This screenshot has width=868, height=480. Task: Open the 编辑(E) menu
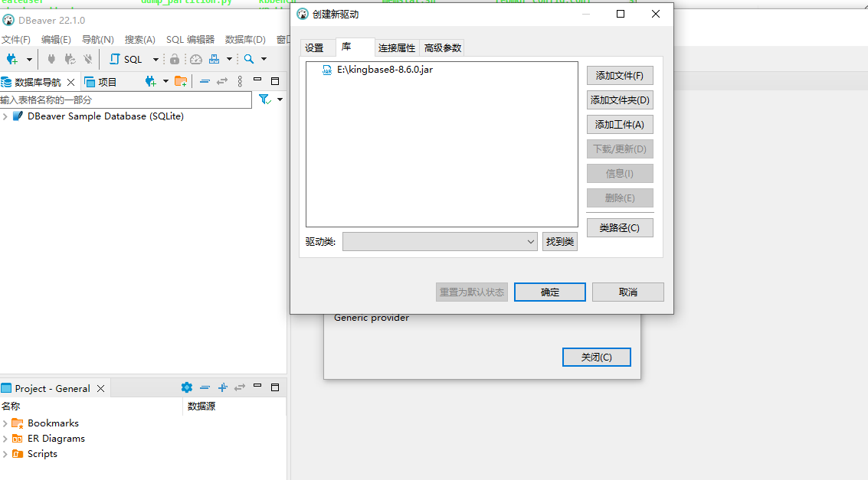pyautogui.click(x=56, y=40)
